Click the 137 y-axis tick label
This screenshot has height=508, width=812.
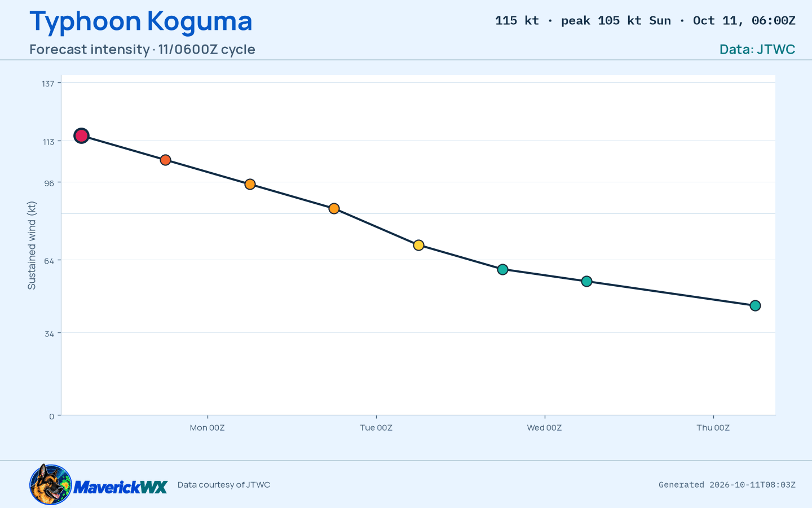48,84
